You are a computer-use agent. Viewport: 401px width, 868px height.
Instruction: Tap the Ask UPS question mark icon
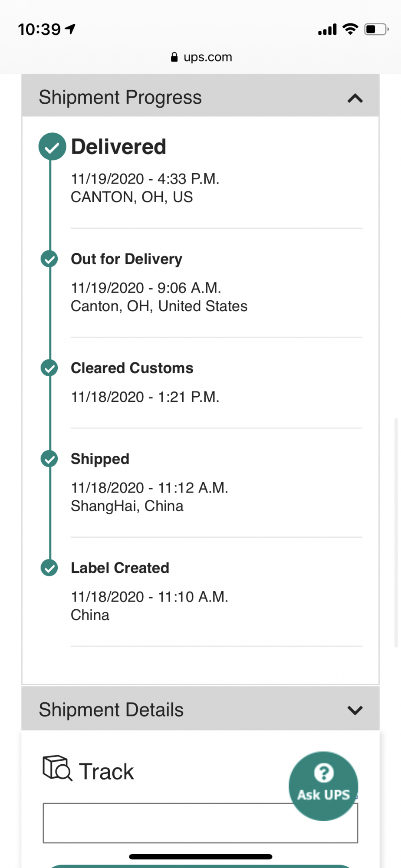(x=323, y=773)
